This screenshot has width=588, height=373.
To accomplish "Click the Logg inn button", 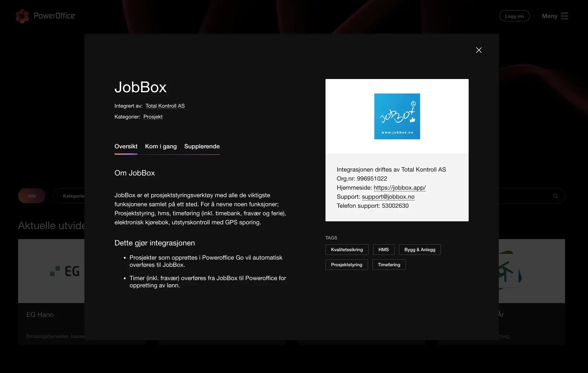I will click(514, 16).
